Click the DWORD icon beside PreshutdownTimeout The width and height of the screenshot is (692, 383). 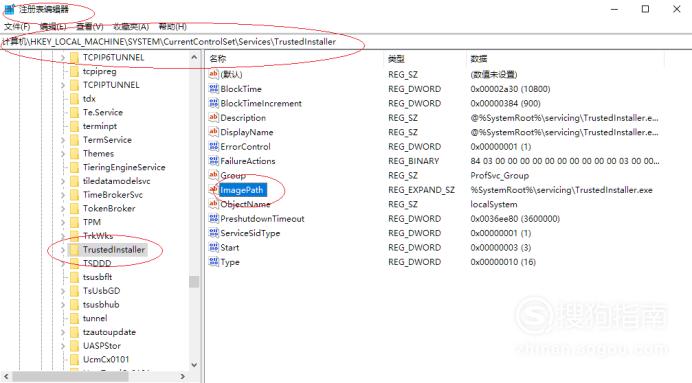pos(214,218)
